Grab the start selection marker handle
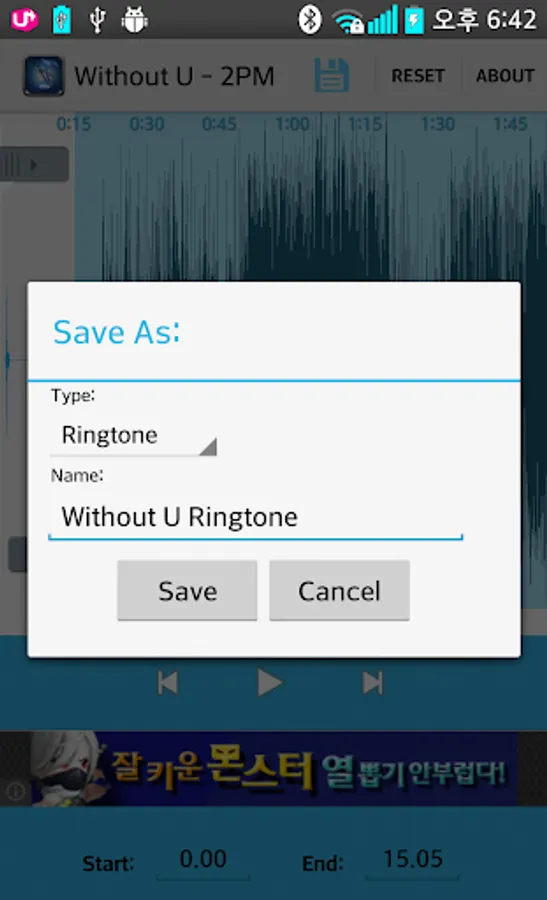 point(34,165)
